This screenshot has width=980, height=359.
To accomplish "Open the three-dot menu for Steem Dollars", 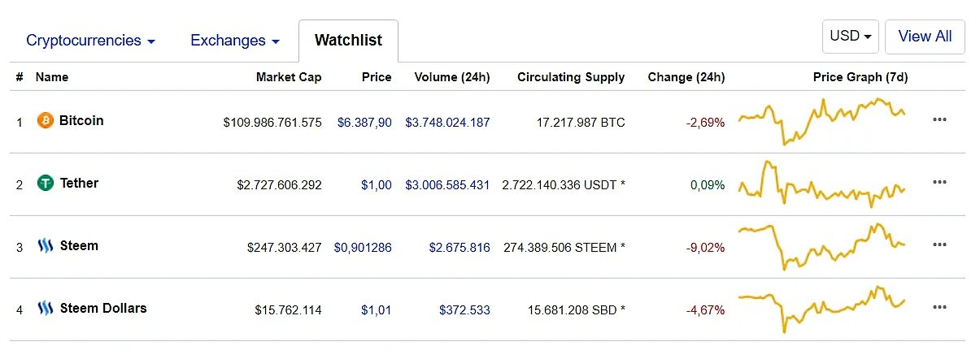I will [939, 307].
